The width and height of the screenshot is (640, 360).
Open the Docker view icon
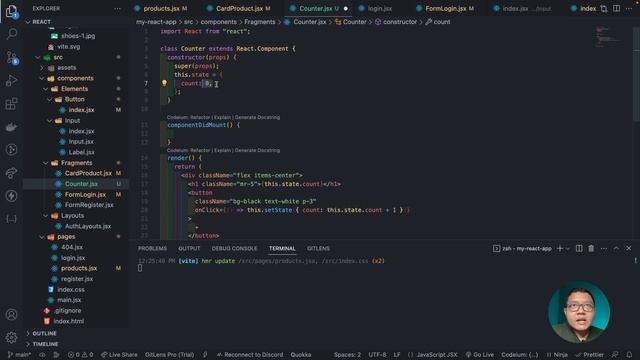point(11,127)
